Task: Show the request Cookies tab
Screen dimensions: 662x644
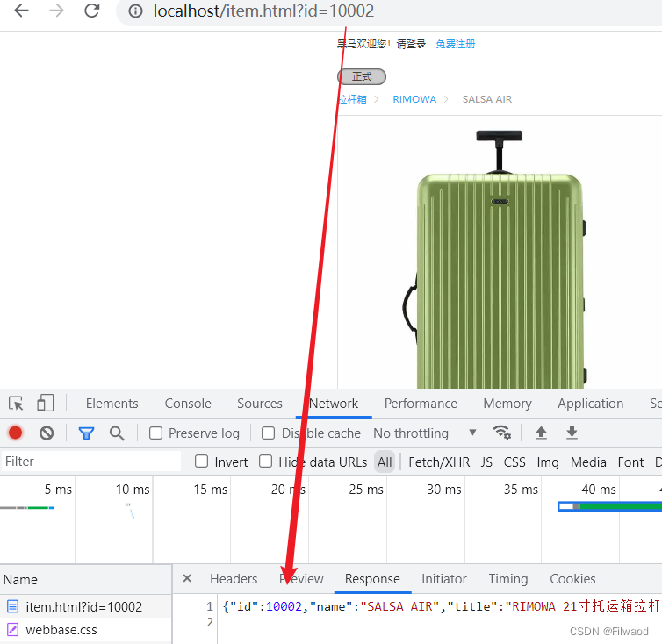Action: coord(572,578)
